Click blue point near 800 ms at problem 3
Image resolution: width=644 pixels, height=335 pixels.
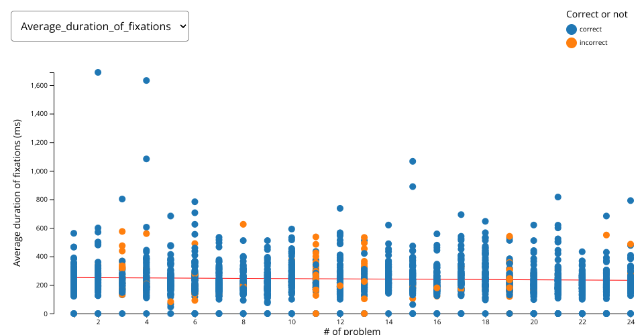(x=122, y=199)
